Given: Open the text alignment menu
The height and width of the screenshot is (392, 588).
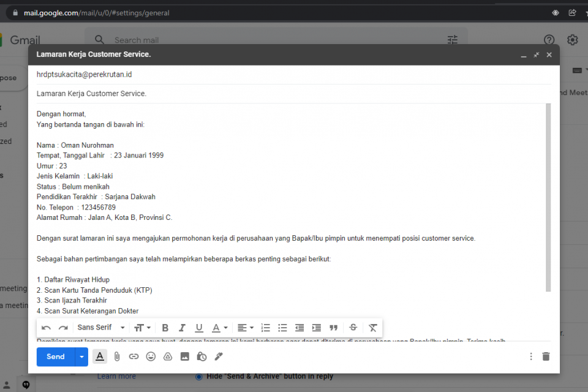Looking at the screenshot, I should (x=245, y=328).
